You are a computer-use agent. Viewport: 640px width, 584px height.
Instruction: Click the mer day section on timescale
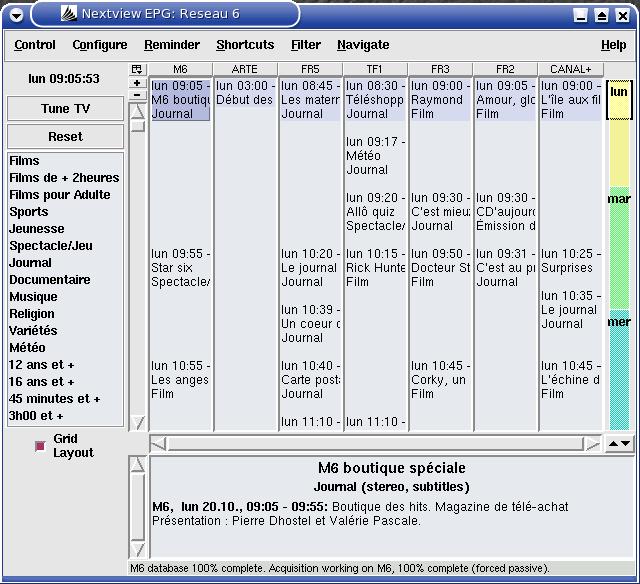click(619, 370)
